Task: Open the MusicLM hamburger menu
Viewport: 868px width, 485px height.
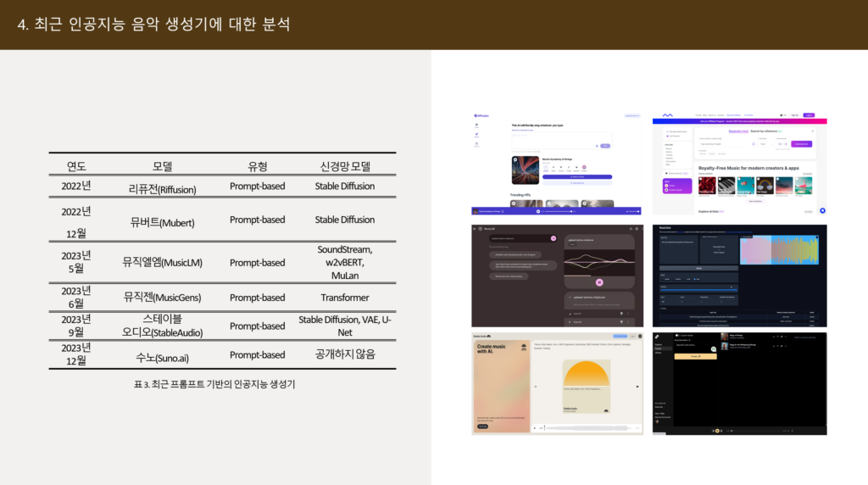Action: tap(476, 229)
